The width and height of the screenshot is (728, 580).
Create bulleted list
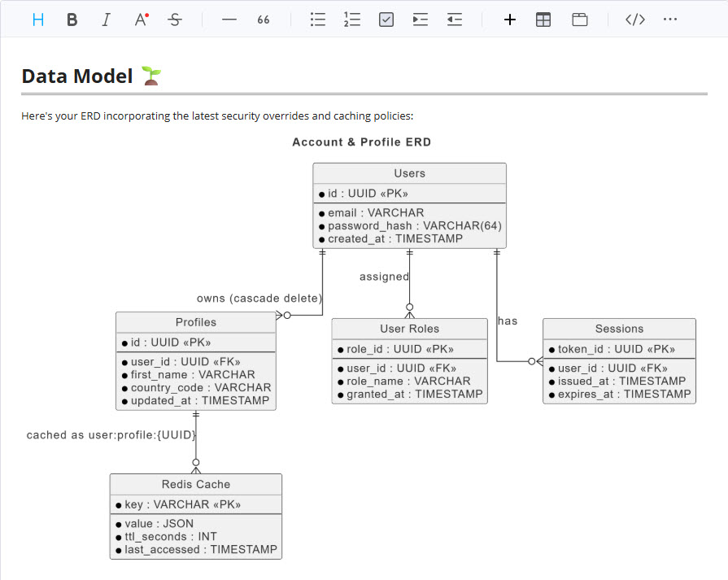(317, 20)
